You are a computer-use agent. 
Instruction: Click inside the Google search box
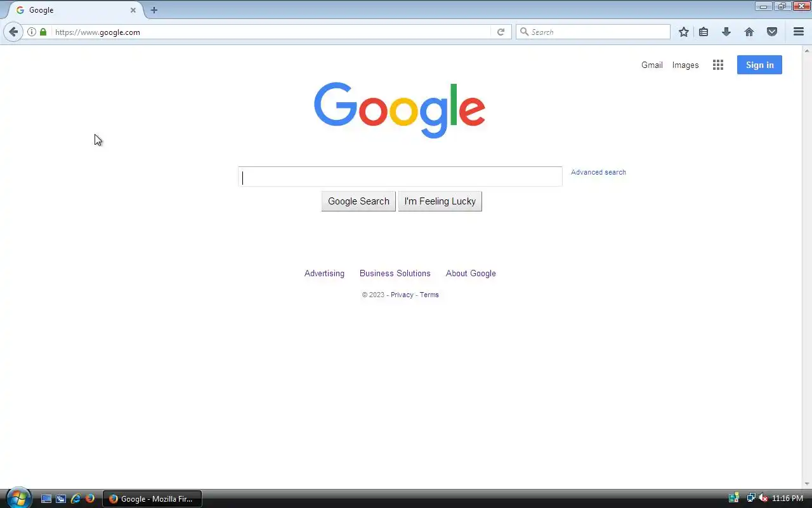click(x=400, y=177)
